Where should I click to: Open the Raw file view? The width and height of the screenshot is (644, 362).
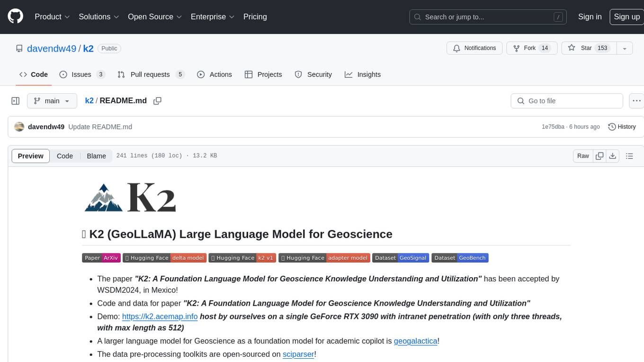(x=583, y=156)
